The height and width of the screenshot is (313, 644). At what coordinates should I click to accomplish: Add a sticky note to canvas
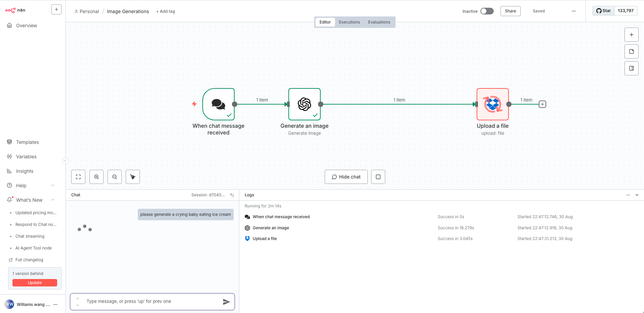click(x=631, y=51)
